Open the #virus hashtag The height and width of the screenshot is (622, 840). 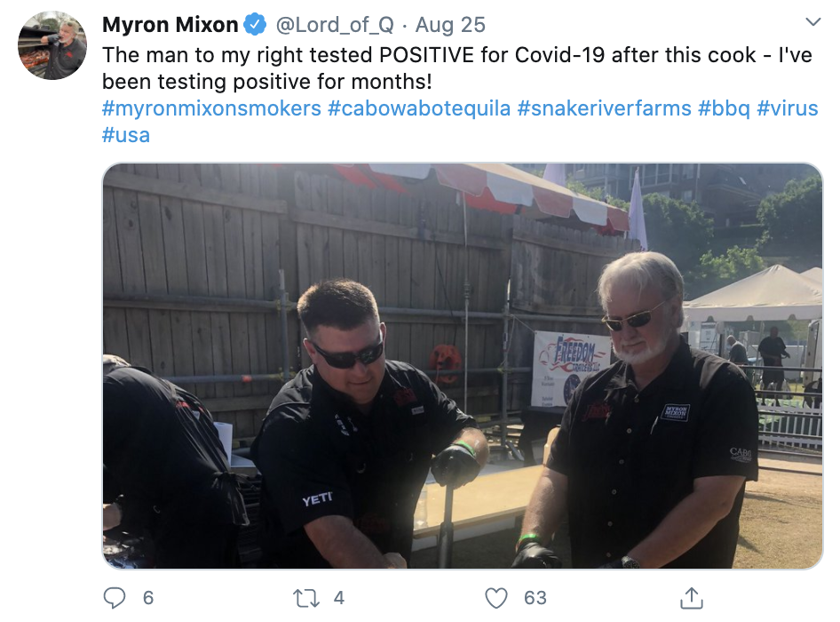[x=787, y=108]
